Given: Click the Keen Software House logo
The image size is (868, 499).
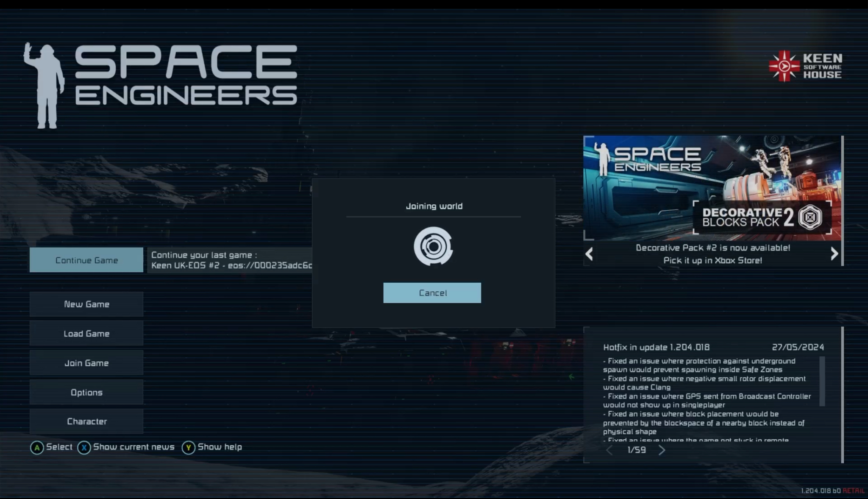Looking at the screenshot, I should tap(805, 66).
